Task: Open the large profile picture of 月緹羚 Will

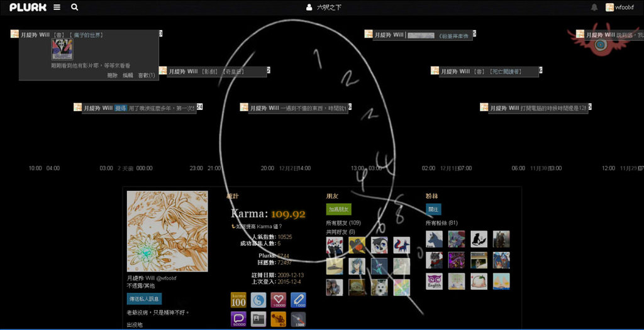Action: click(x=167, y=231)
